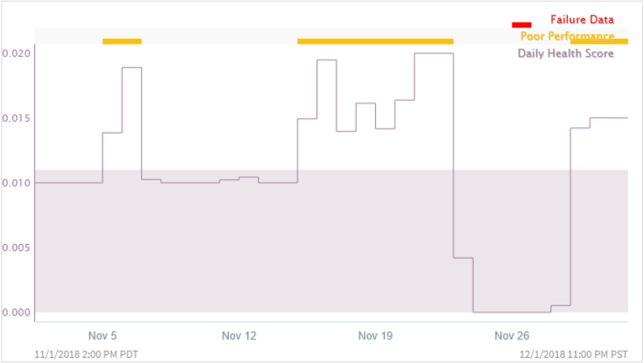
Task: Toggle the Daily Health Score legend entry
Action: point(566,53)
